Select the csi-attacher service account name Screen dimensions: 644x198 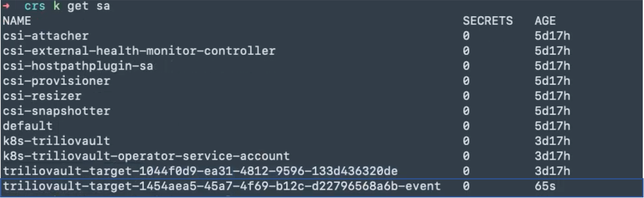pos(46,36)
